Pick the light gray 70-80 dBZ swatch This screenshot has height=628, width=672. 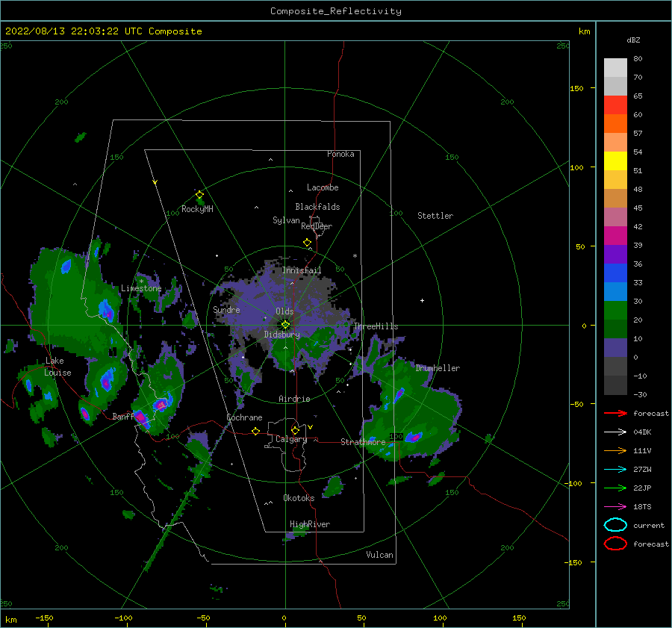tap(615, 67)
